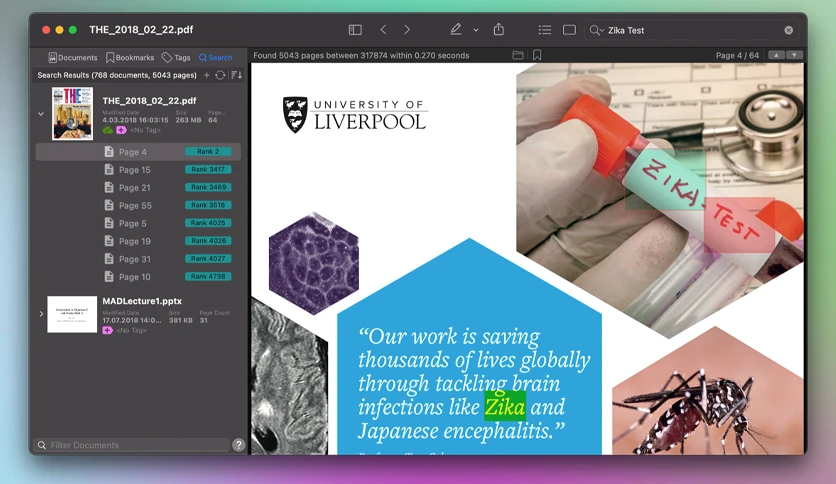Screen dimensions: 836x484
Task: Open help question mark button
Action: (238, 445)
